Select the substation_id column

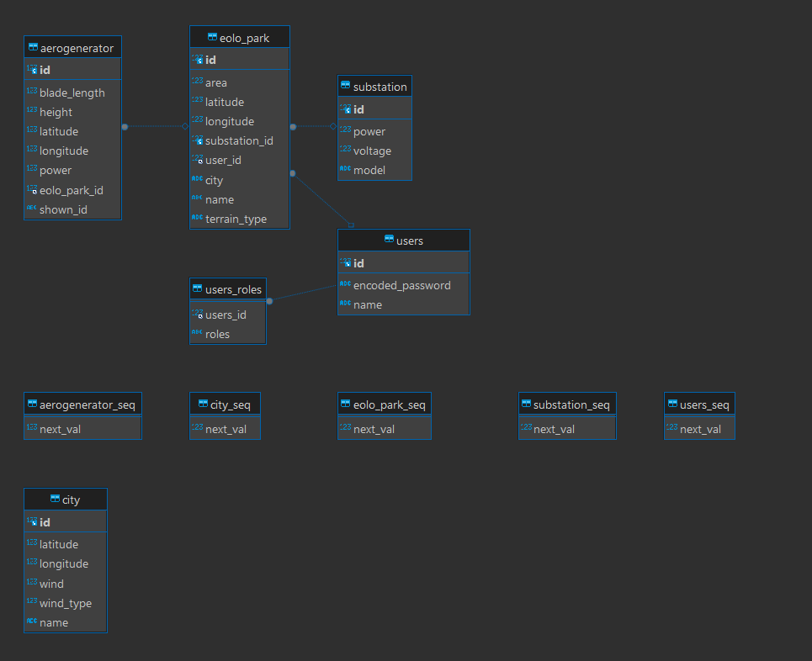point(240,140)
